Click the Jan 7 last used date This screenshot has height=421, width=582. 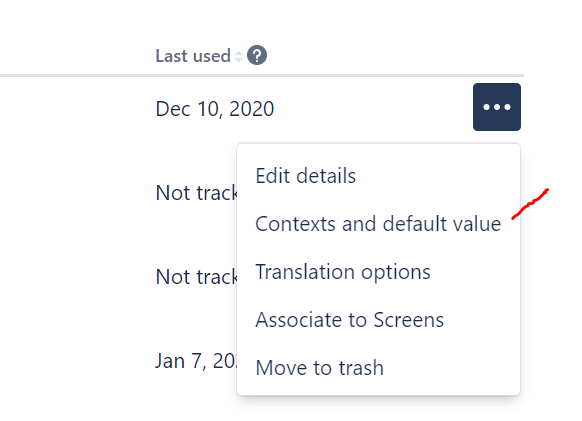pyautogui.click(x=196, y=361)
